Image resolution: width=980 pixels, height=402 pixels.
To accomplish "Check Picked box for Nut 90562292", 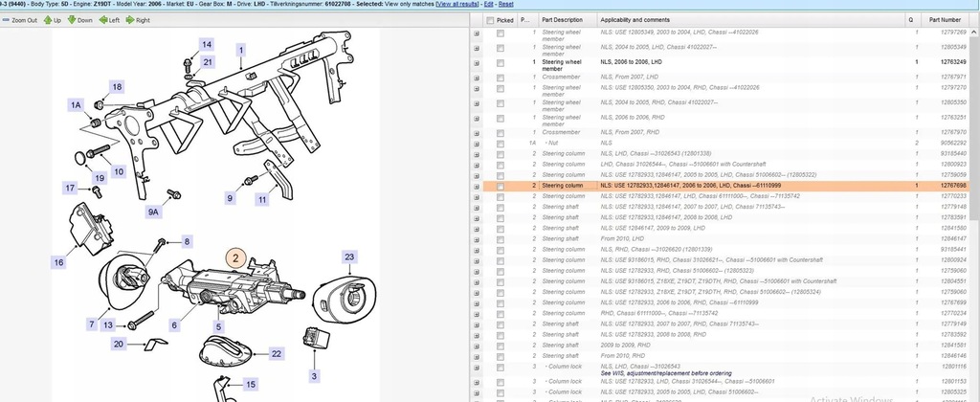I will 500,144.
